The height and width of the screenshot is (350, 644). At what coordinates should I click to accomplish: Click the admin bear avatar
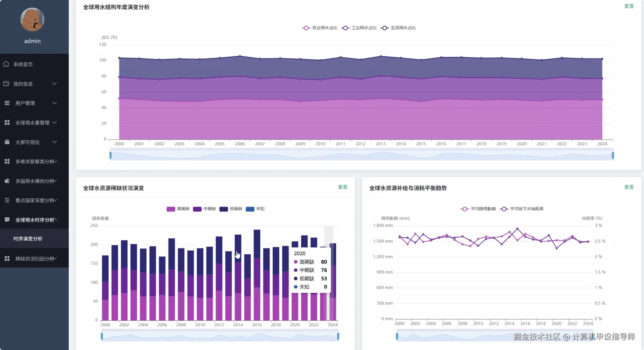[x=32, y=20]
